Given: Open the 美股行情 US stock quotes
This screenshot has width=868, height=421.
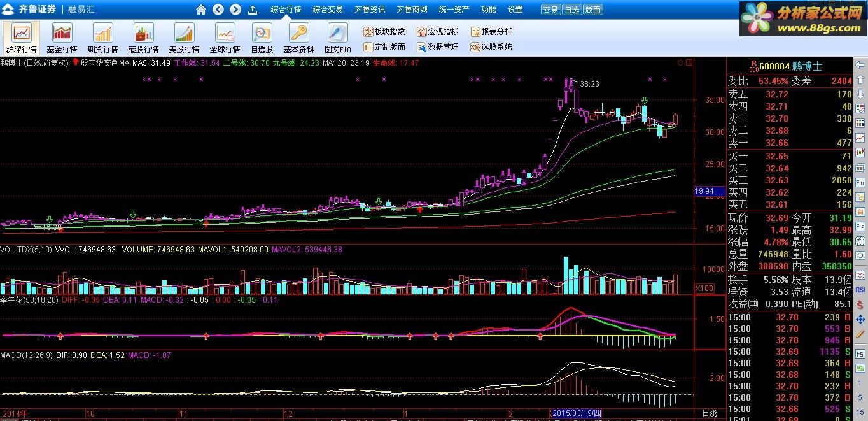Looking at the screenshot, I should point(184,38).
